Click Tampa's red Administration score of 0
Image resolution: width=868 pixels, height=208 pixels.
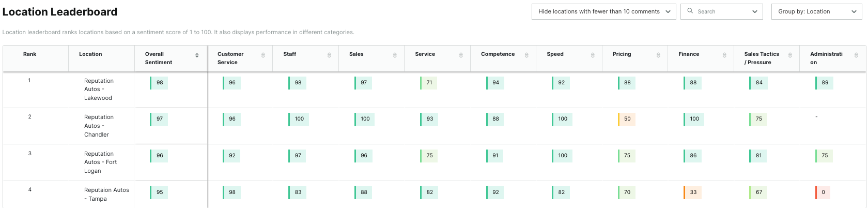(823, 192)
